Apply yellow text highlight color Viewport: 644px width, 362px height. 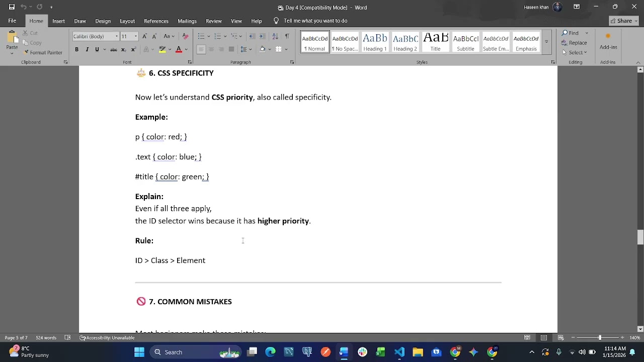click(162, 49)
